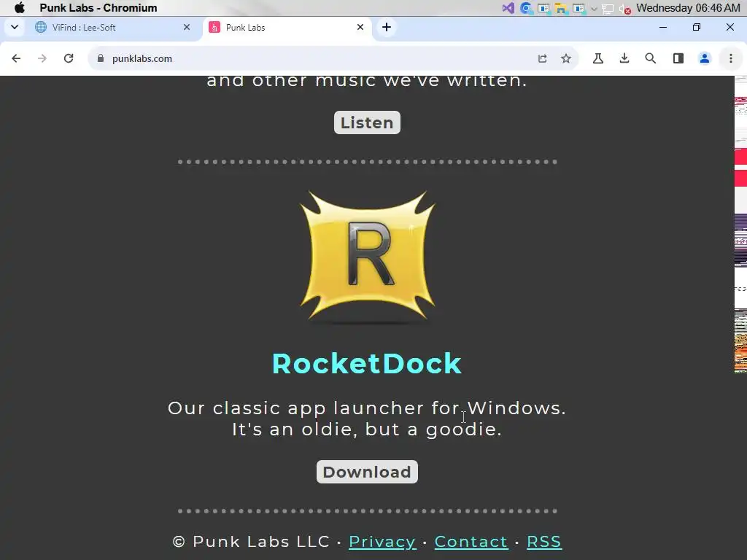Bookmark this page with the star icon
Image resolution: width=747 pixels, height=560 pixels.
click(566, 58)
